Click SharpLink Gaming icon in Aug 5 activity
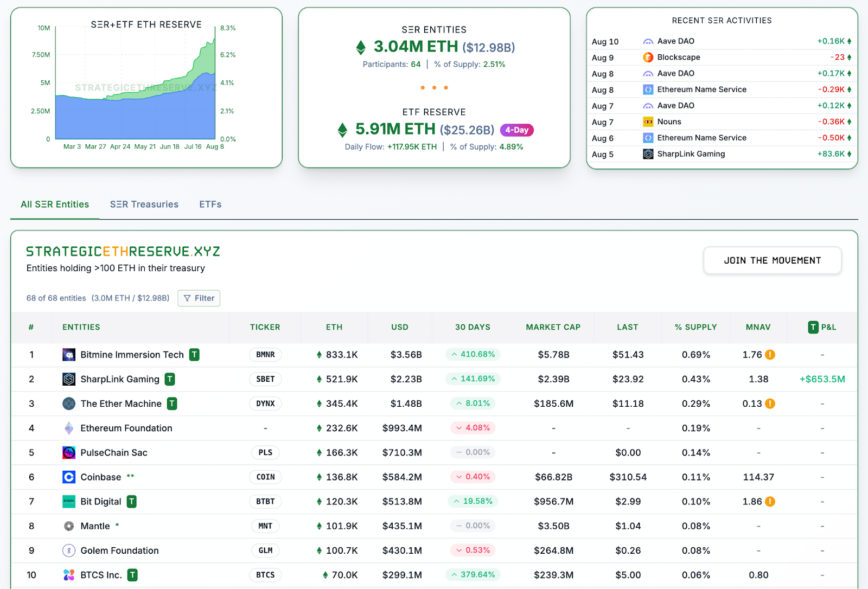Image resolution: width=868 pixels, height=589 pixels. [648, 154]
